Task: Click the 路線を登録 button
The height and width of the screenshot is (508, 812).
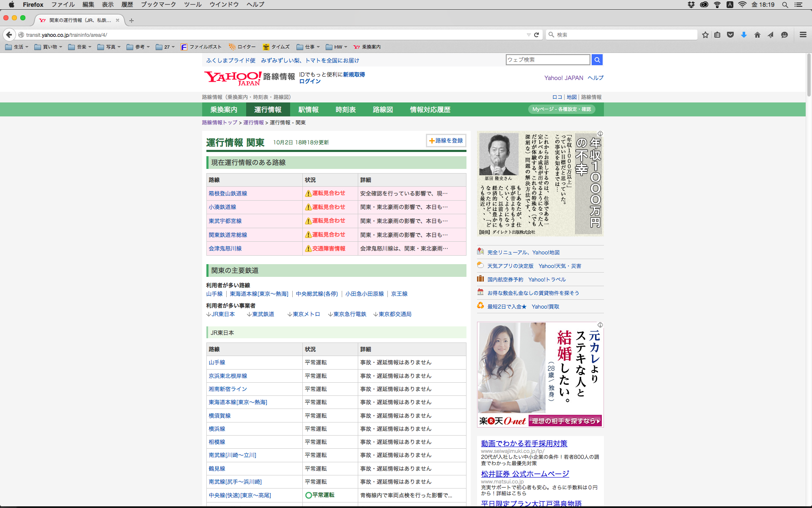Action: pyautogui.click(x=446, y=141)
